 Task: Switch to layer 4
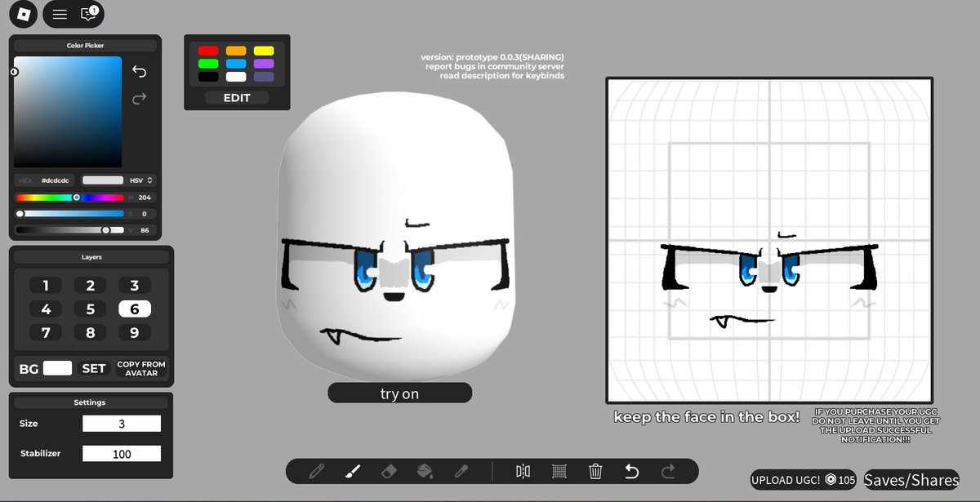[x=46, y=309]
